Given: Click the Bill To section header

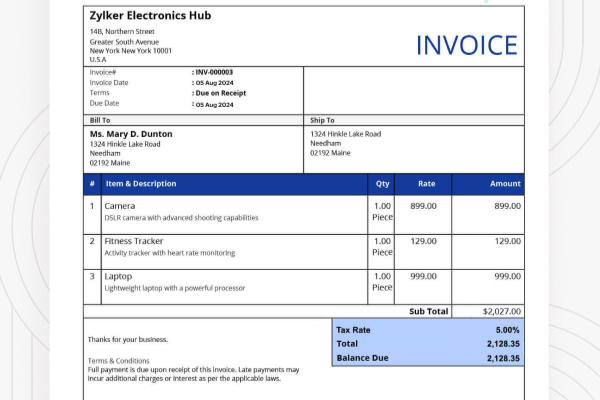Looking at the screenshot, I should pos(100,120).
